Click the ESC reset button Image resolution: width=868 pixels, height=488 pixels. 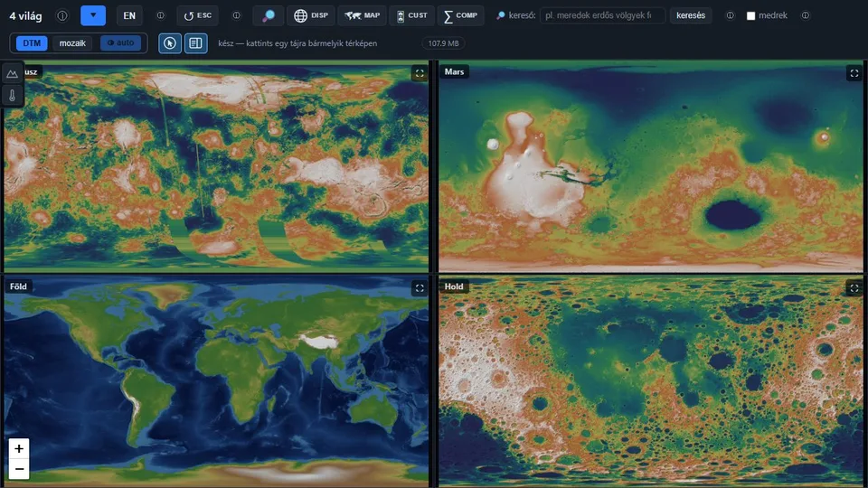click(x=198, y=15)
